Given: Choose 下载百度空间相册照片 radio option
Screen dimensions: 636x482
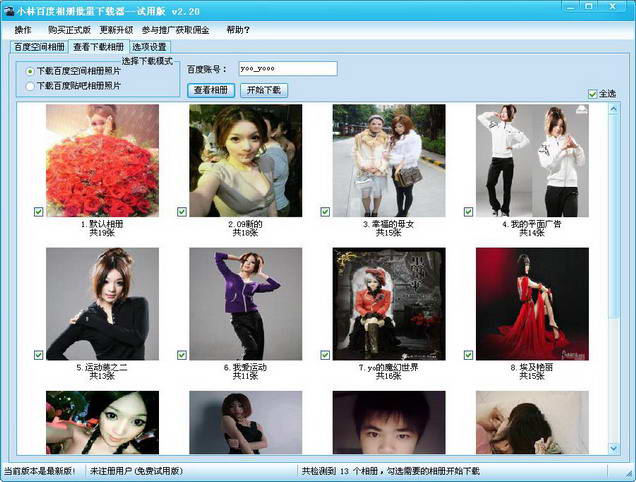Looking at the screenshot, I should [x=30, y=71].
